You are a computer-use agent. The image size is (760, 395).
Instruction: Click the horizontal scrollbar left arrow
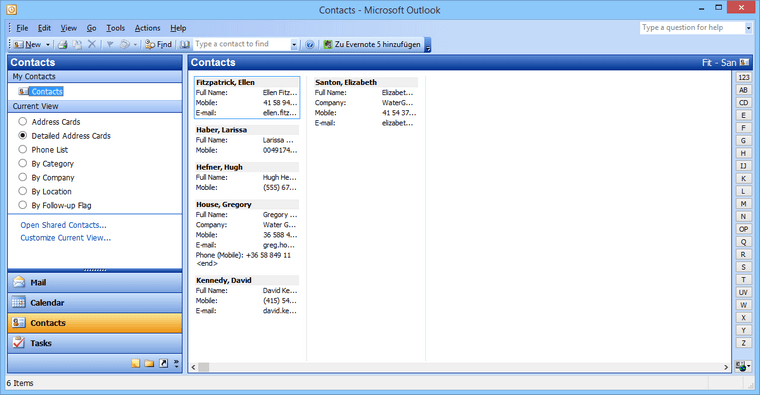(193, 367)
